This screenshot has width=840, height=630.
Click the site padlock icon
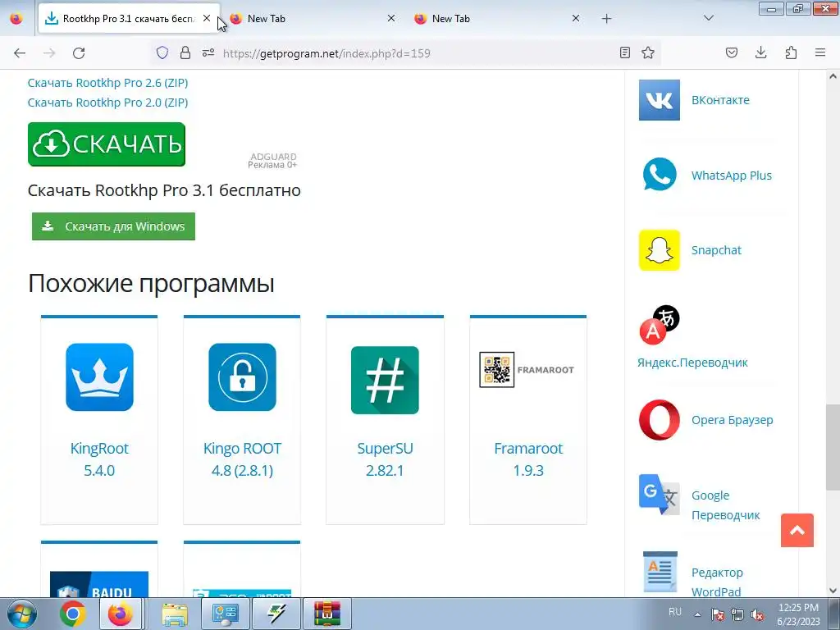point(185,52)
